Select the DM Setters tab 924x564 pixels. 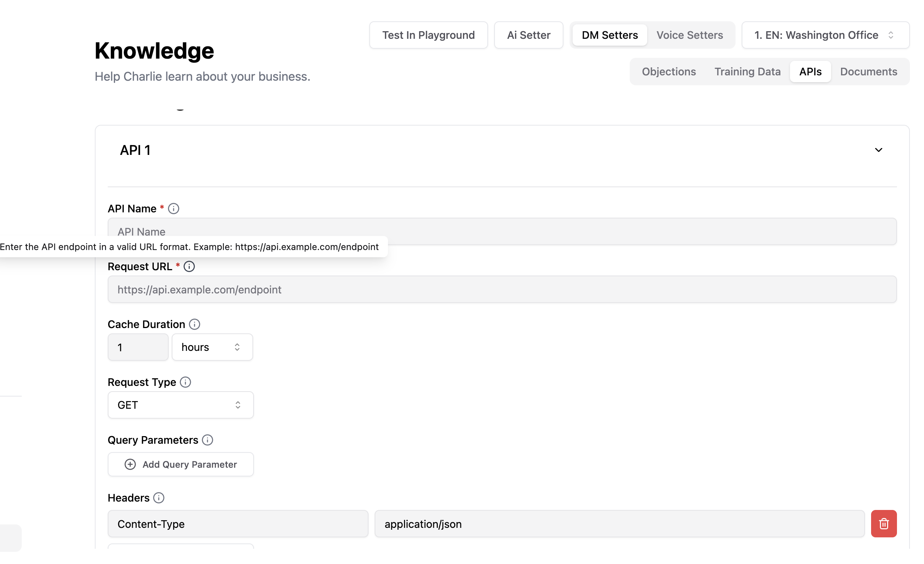[610, 35]
